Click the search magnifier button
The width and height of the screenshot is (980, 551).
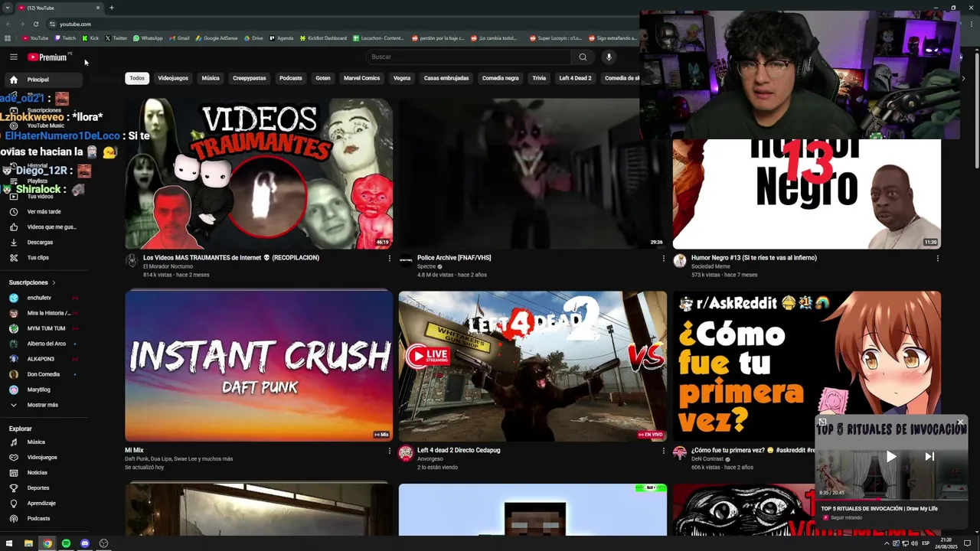[x=583, y=57]
